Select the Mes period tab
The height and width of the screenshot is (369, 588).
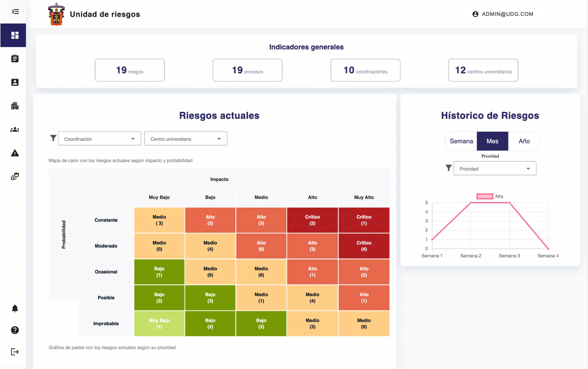pos(492,141)
